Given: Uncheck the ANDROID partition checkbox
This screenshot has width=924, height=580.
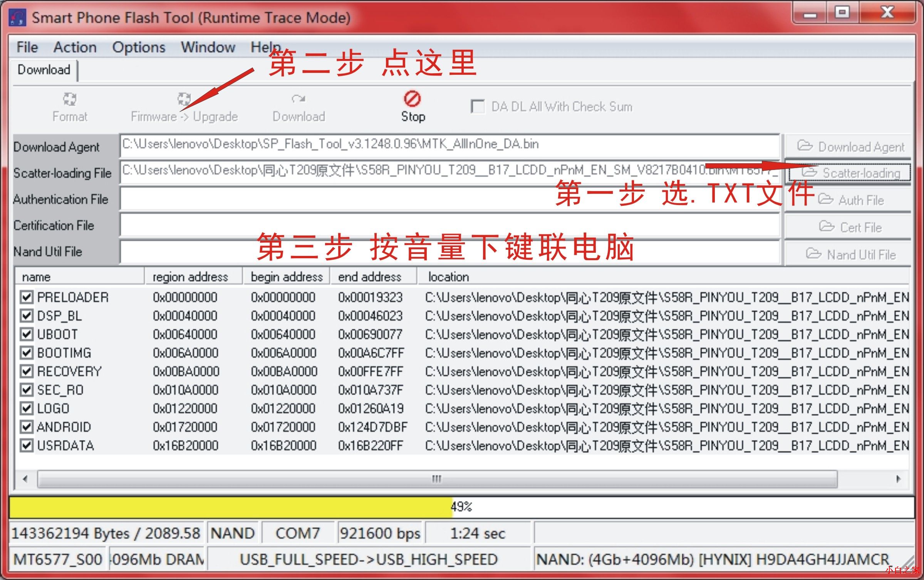Looking at the screenshot, I should [26, 427].
